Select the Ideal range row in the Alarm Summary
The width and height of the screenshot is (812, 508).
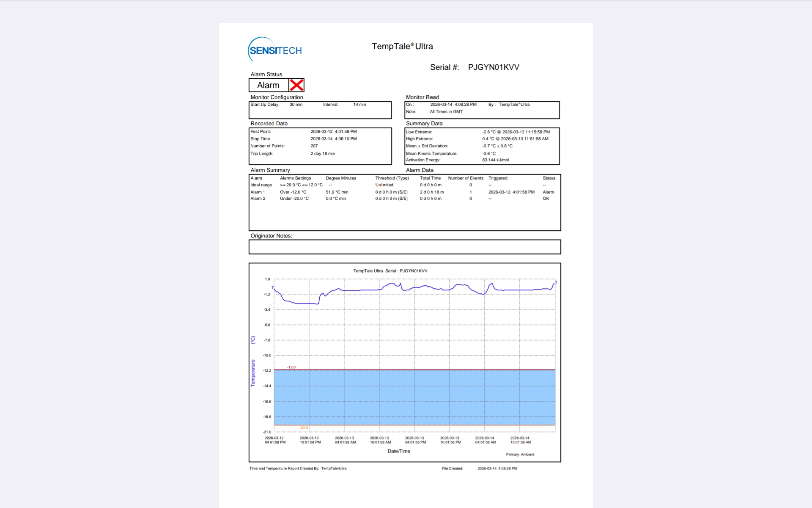[x=381, y=185]
